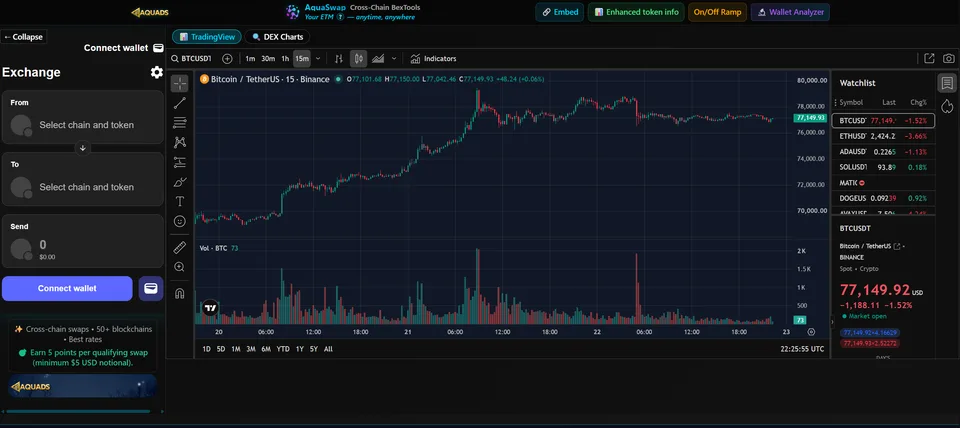Screen dimensions: 960x428
Task: Select the bars chart style
Action: pos(339,59)
